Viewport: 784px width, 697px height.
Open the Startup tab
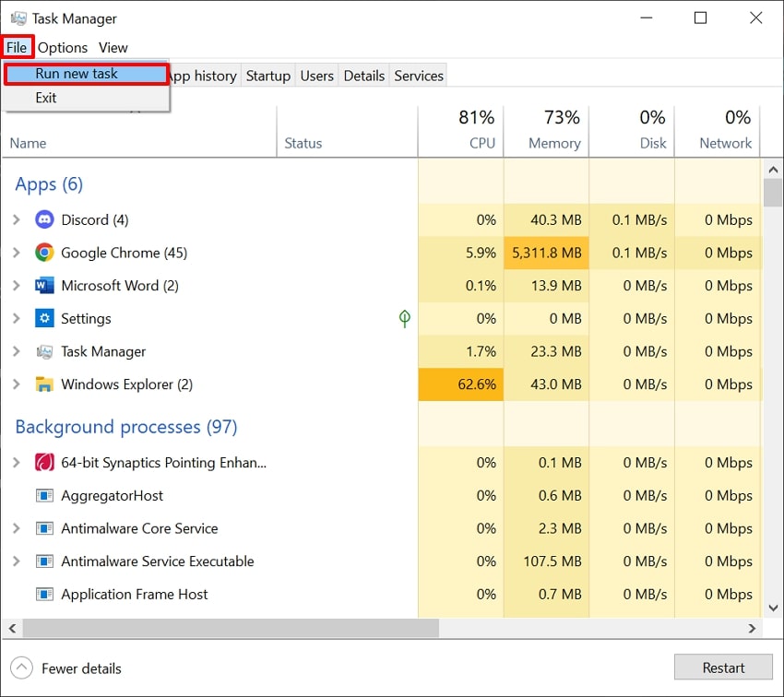coord(268,76)
